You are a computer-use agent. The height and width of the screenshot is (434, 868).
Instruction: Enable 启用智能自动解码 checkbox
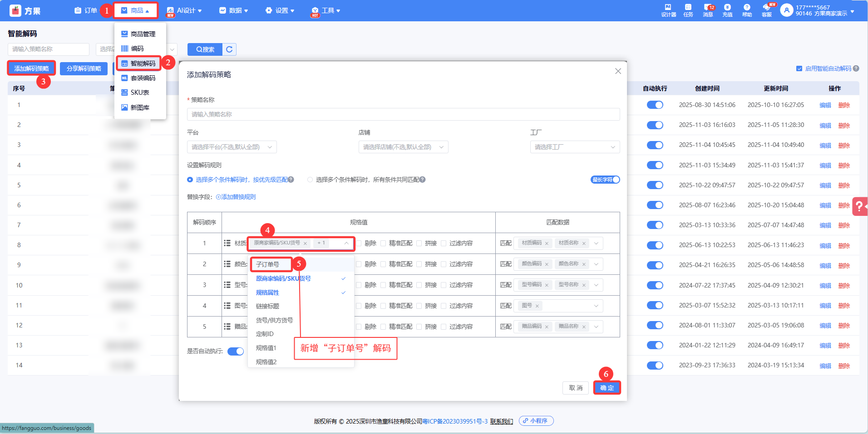click(x=799, y=68)
